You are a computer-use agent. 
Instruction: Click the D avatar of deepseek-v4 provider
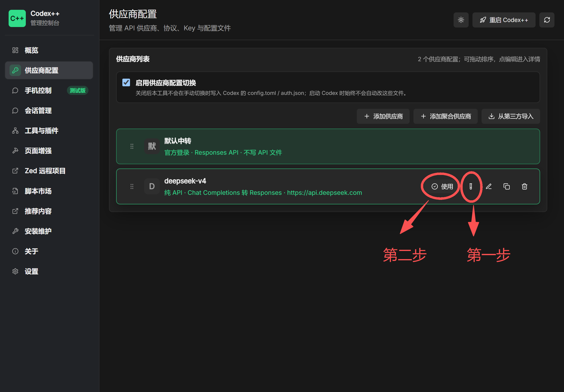(152, 187)
